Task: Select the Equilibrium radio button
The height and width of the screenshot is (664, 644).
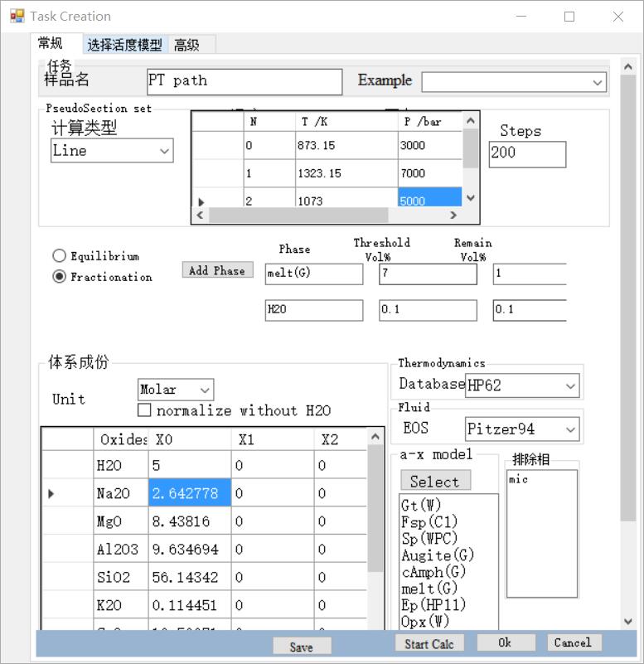Action: tap(60, 256)
